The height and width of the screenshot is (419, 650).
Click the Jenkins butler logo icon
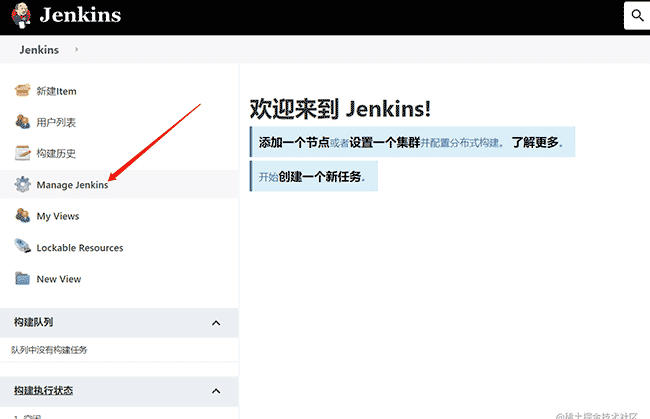[21, 15]
